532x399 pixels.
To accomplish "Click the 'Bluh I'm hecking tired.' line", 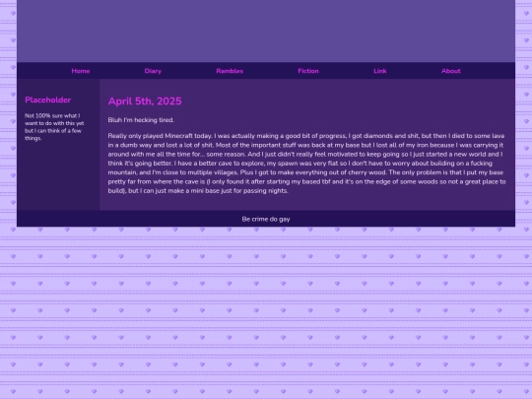I will (x=141, y=120).
